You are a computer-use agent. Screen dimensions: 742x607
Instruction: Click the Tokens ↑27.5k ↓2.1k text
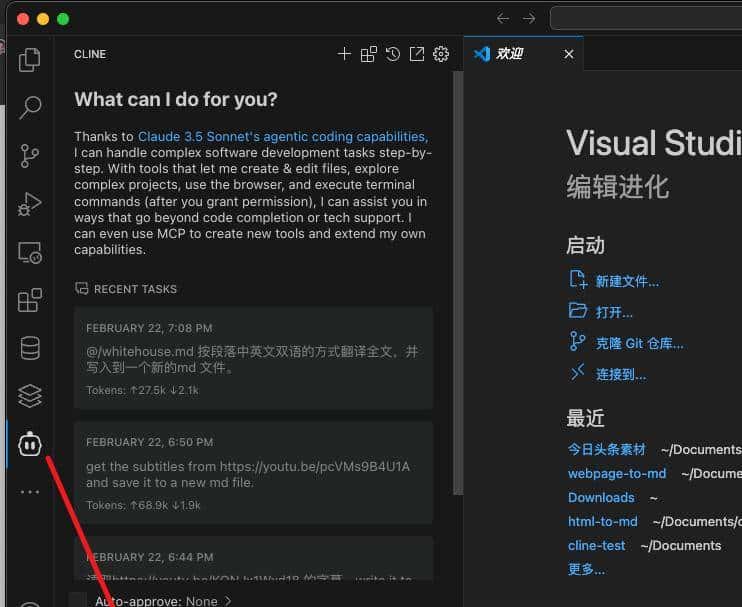click(x=142, y=390)
